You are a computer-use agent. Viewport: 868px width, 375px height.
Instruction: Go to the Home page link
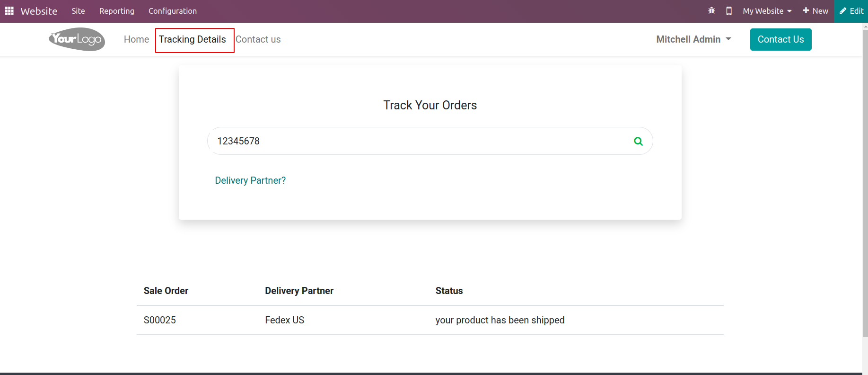tap(136, 39)
